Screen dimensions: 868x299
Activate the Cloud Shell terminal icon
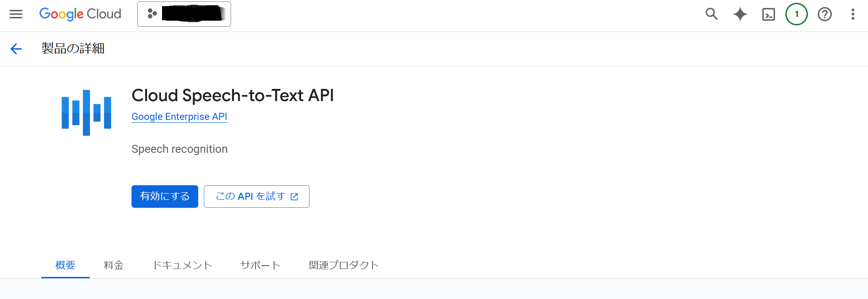pyautogui.click(x=768, y=15)
